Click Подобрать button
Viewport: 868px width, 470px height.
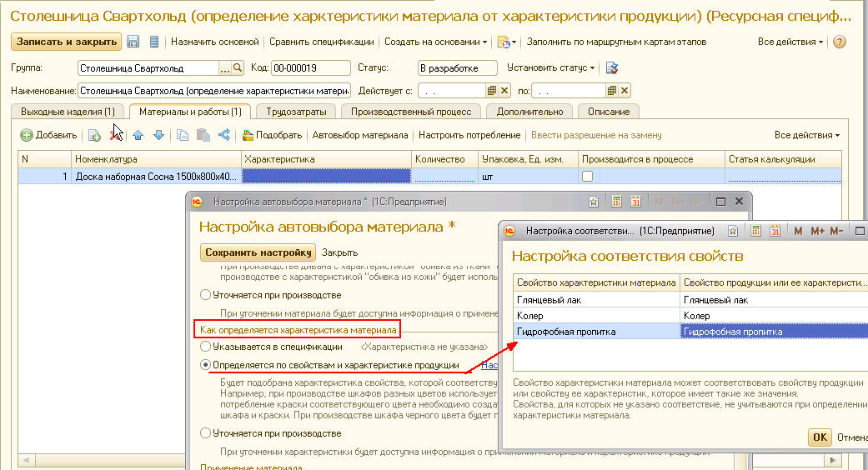tap(272, 135)
